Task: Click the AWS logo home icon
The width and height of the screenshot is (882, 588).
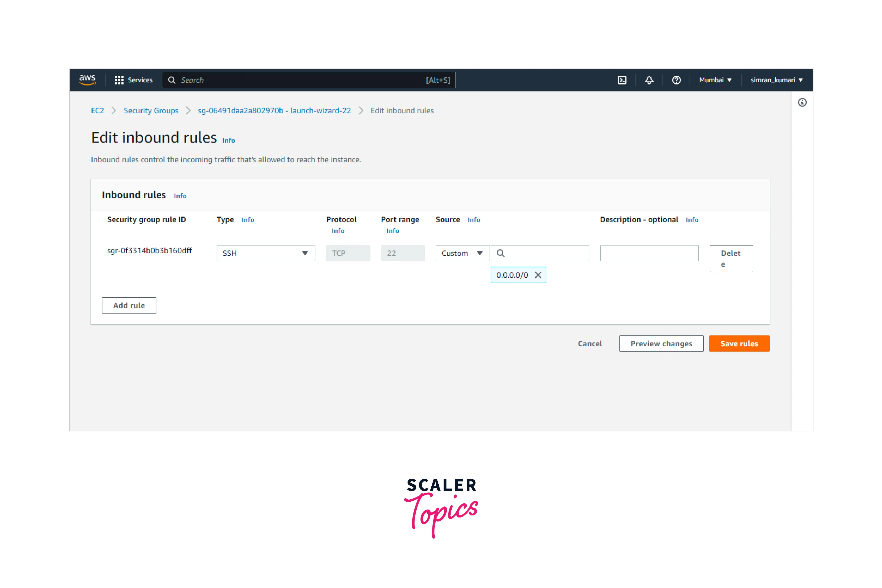Action: coord(87,80)
